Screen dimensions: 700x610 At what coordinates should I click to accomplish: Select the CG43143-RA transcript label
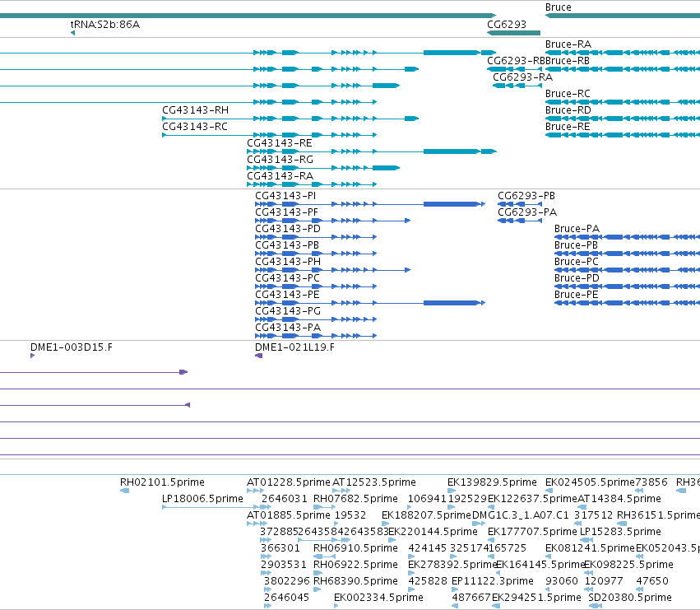point(280,176)
